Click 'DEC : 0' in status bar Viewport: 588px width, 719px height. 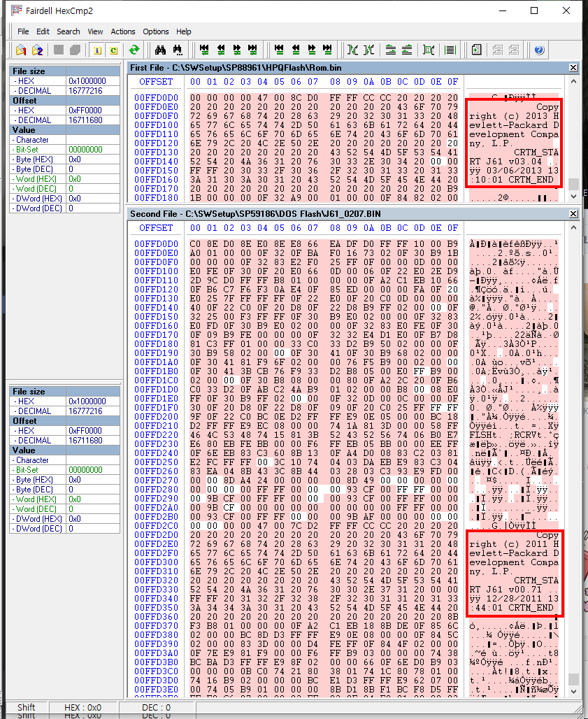157,708
